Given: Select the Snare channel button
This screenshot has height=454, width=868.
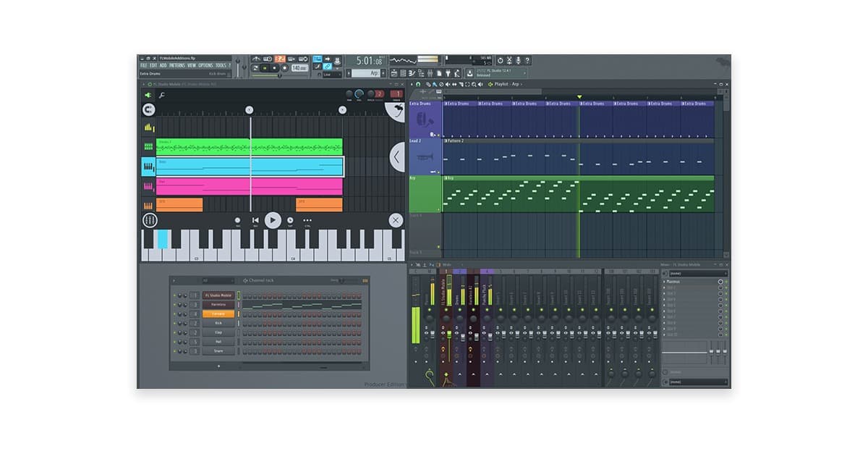Looking at the screenshot, I should click(218, 351).
